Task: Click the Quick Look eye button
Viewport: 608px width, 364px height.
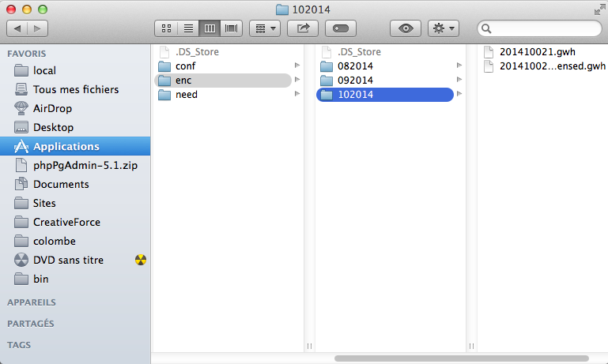Action: click(x=406, y=28)
